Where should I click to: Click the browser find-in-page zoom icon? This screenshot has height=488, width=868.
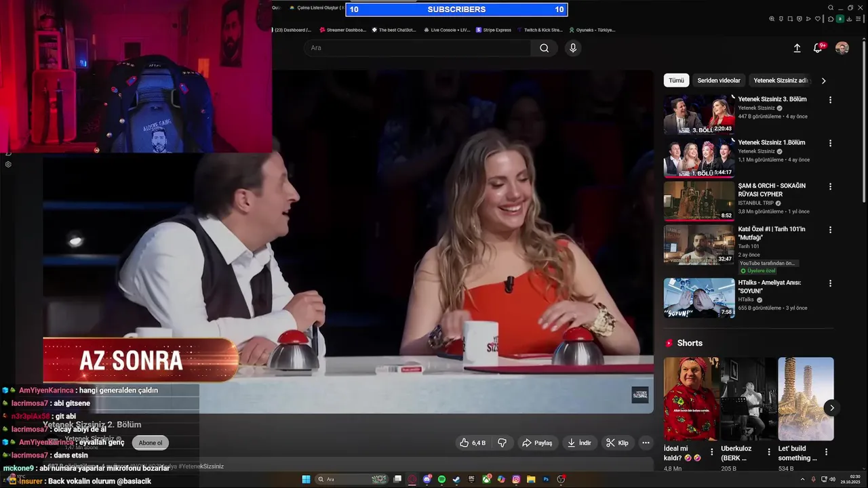click(x=772, y=18)
